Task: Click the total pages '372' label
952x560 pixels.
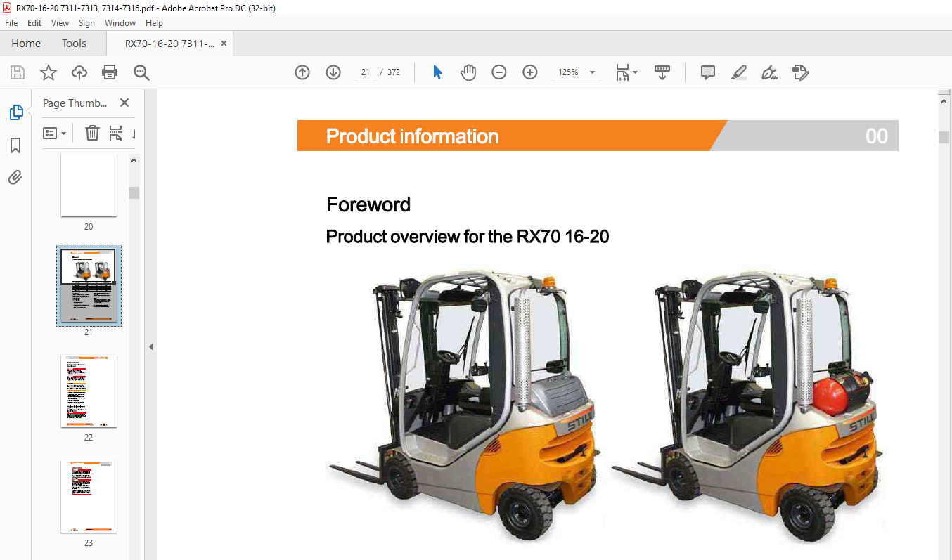Action: click(x=394, y=72)
